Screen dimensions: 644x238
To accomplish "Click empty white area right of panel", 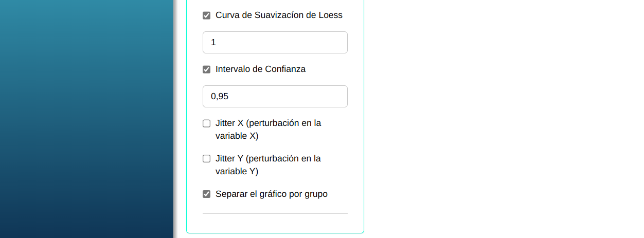I will [504, 118].
